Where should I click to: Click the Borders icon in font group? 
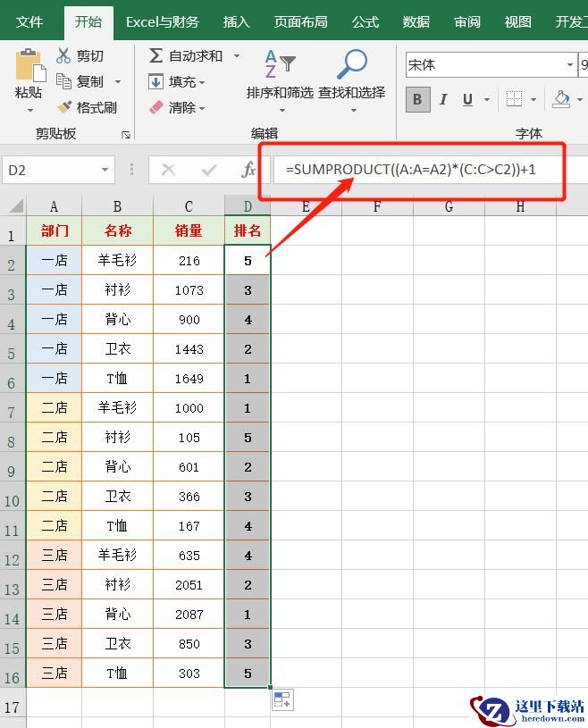tap(514, 99)
